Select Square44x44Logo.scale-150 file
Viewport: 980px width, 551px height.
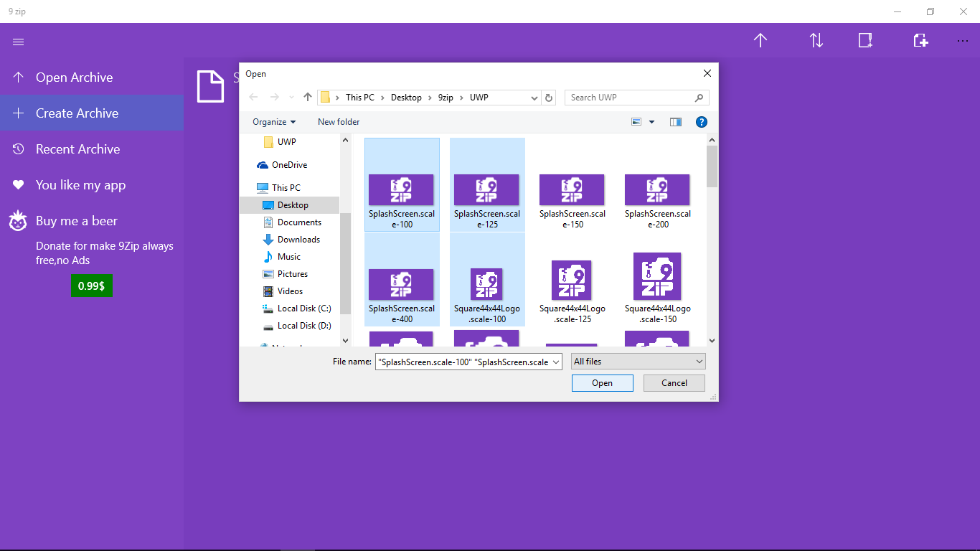pos(658,280)
